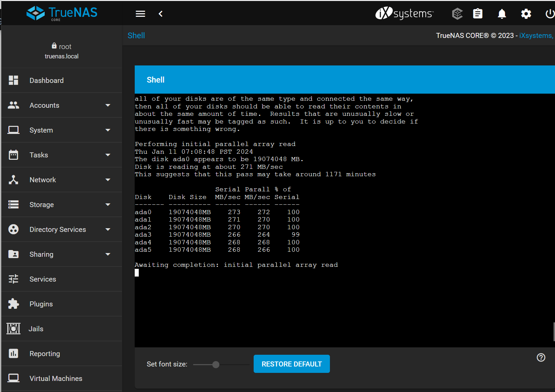Click the Services sliders icon
Viewport: 555px width, 392px height.
click(13, 279)
